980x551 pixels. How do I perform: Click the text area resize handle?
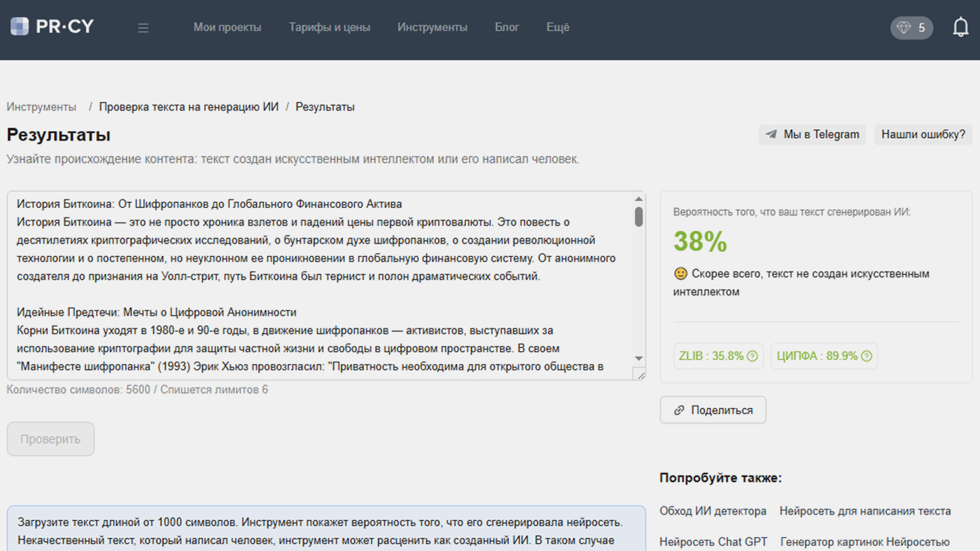pos(640,375)
